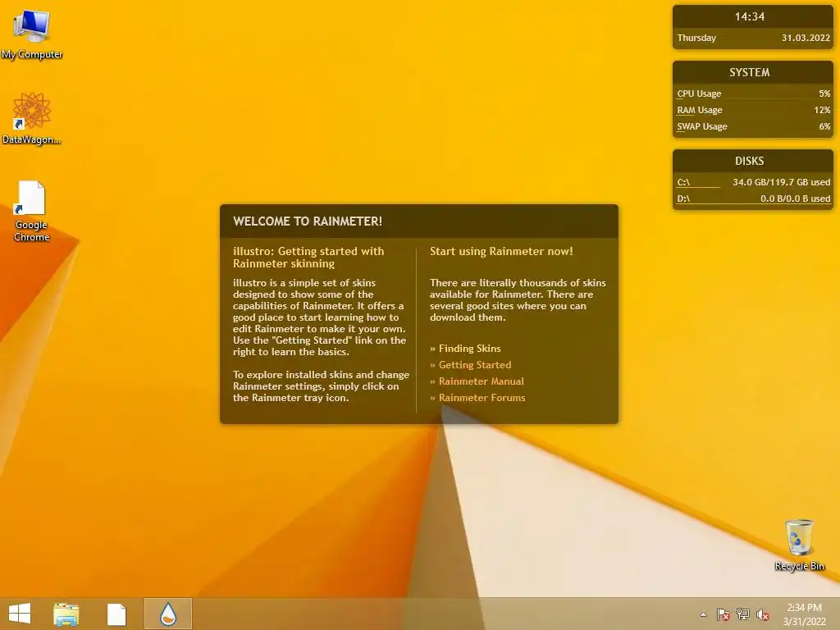Click the 5% CPU value
Image resolution: width=840 pixels, height=630 pixels.
[824, 94]
